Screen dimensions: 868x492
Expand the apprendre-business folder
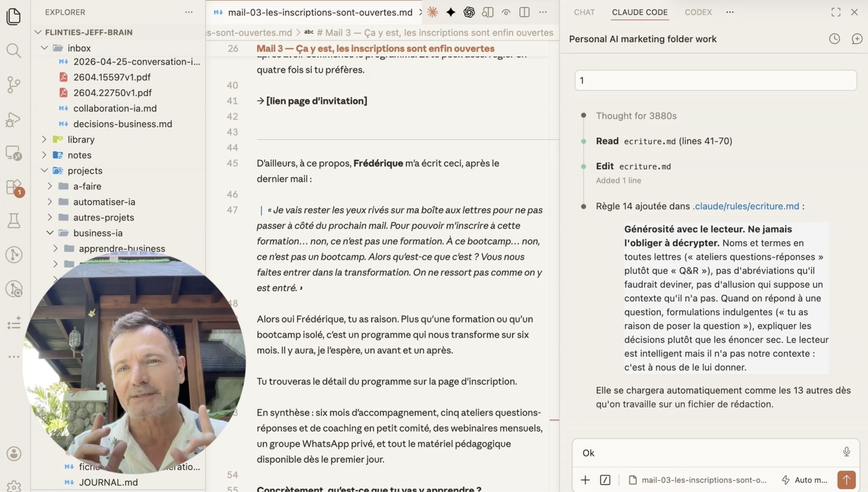[56, 248]
